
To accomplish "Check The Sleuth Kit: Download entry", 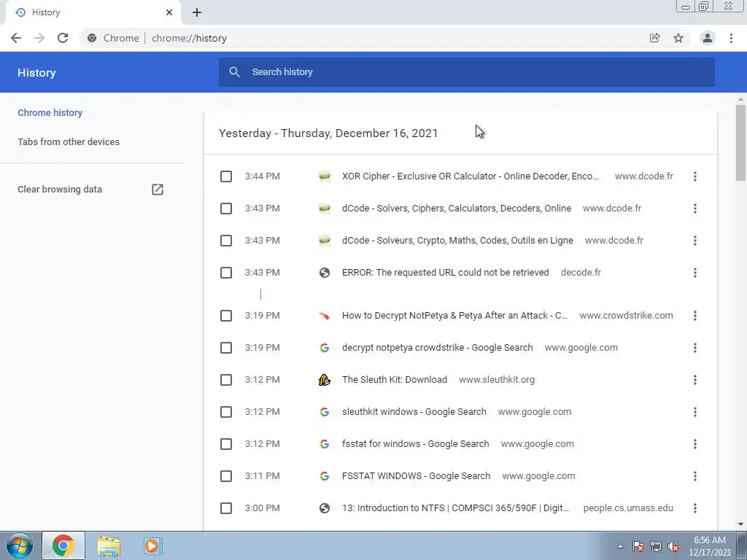I will point(226,380).
